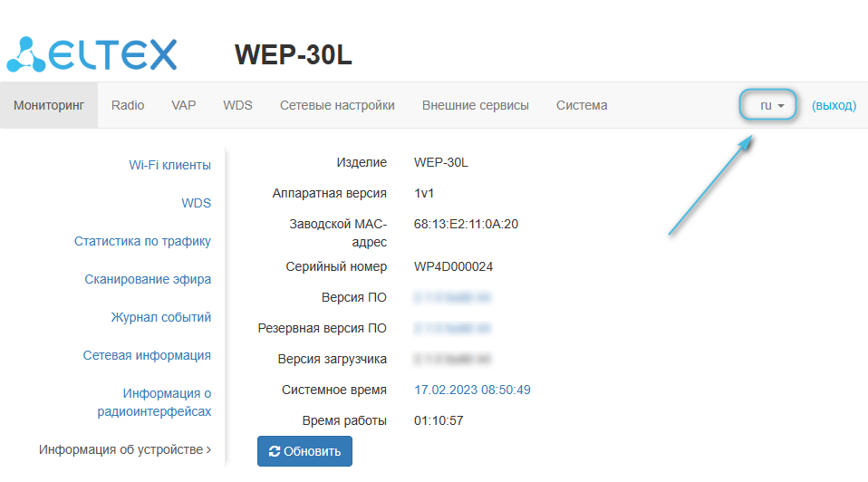Open the ru language dropdown
Screen dimensions: 868x482
pyautogui.click(x=771, y=105)
